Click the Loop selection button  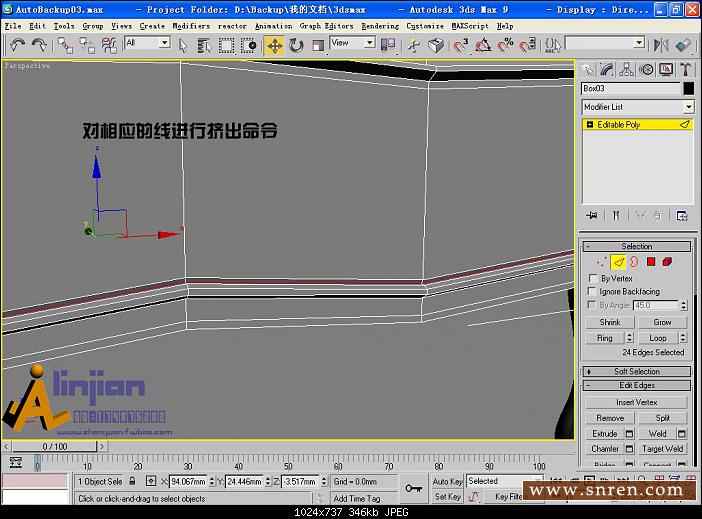[x=658, y=338]
